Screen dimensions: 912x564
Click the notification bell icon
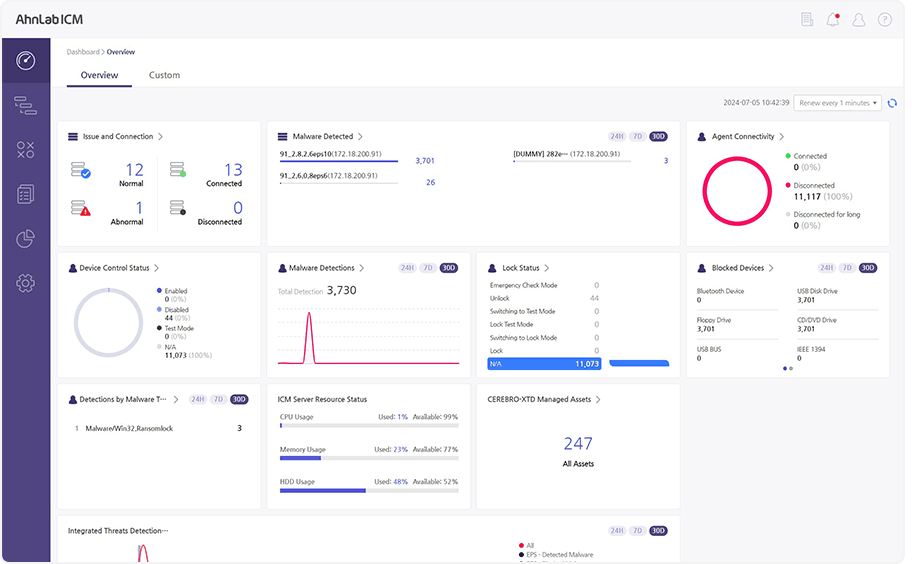[833, 20]
